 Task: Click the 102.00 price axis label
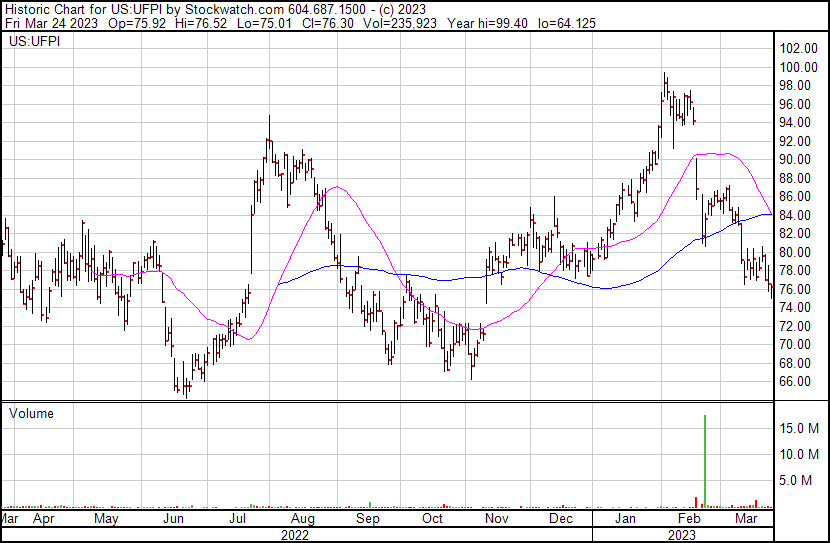tap(800, 49)
